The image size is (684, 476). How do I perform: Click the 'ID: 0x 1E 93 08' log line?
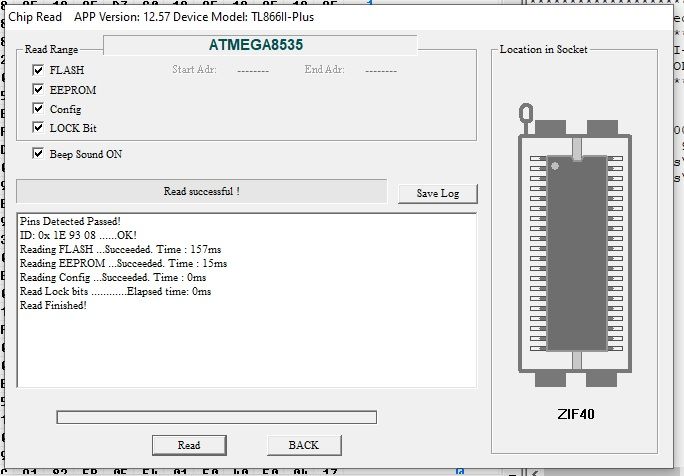78,235
